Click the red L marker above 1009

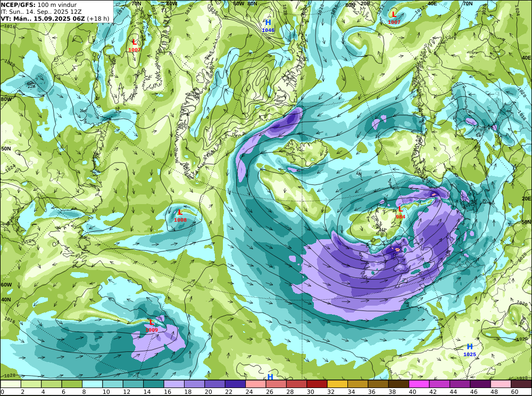click(151, 323)
